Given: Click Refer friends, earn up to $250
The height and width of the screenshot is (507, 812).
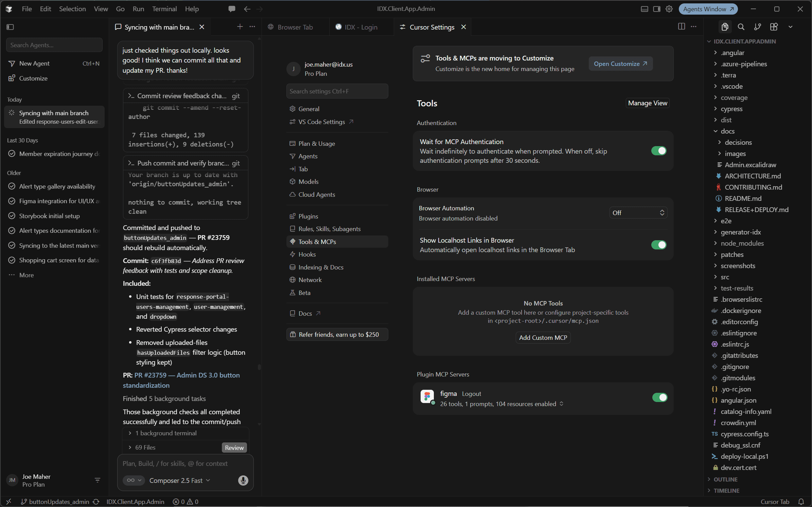Looking at the screenshot, I should (x=337, y=334).
